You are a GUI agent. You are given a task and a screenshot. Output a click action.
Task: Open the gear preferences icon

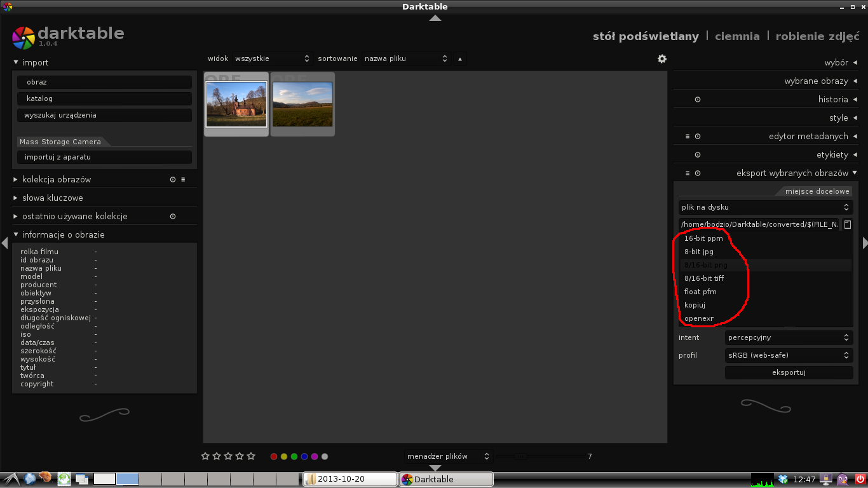point(662,58)
